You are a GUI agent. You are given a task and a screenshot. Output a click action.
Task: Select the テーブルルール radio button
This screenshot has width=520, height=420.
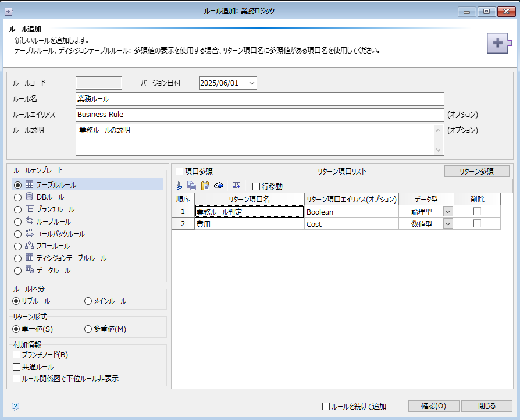pyautogui.click(x=18, y=185)
